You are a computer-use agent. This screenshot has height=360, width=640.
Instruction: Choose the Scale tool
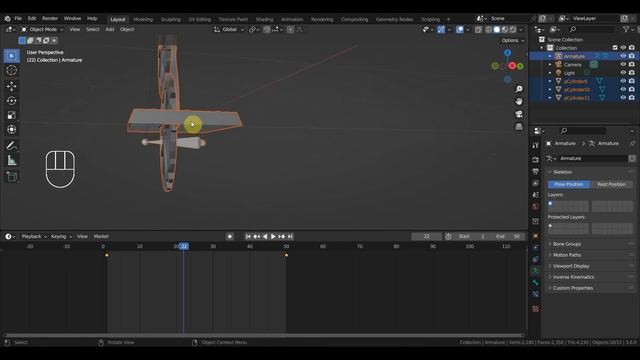click(x=11, y=115)
